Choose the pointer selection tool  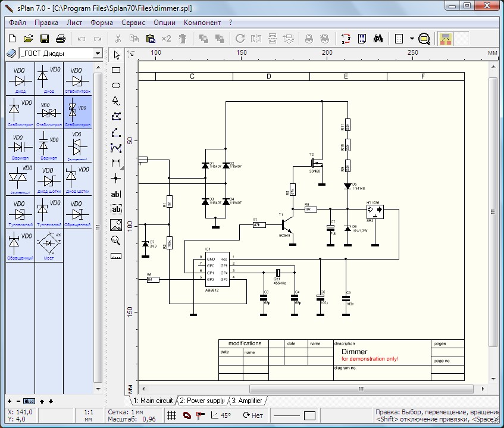(x=116, y=55)
